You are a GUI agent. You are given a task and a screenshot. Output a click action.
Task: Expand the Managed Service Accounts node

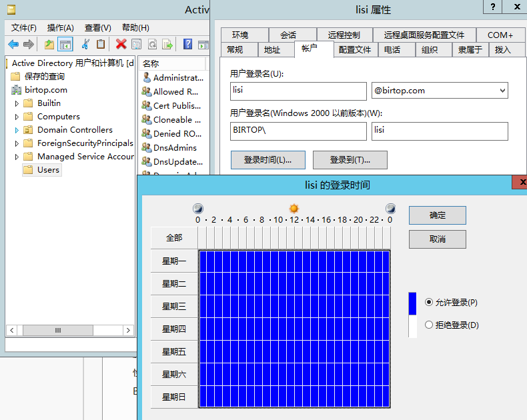point(17,157)
